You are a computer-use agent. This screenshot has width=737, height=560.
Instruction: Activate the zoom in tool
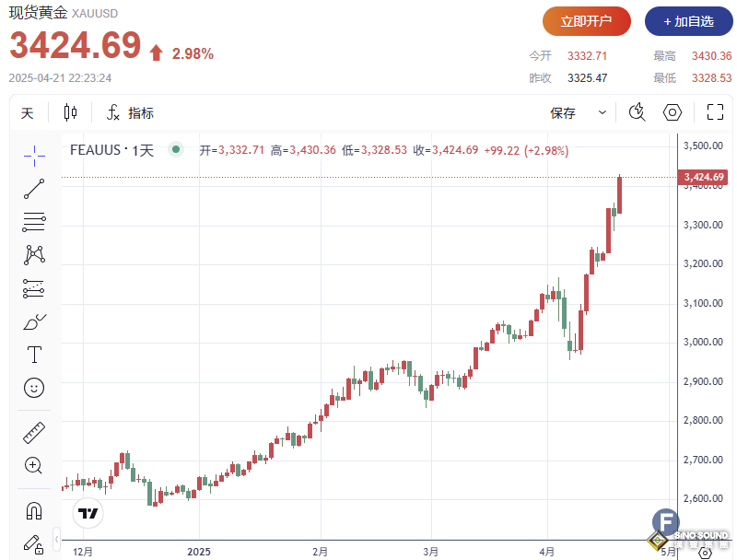33,465
